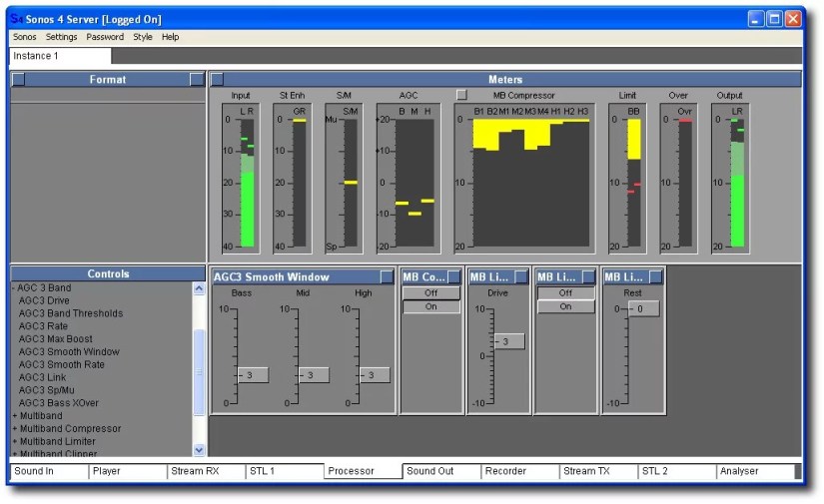
Task: Click Controls list scrollbar down arrow
Action: 198,450
